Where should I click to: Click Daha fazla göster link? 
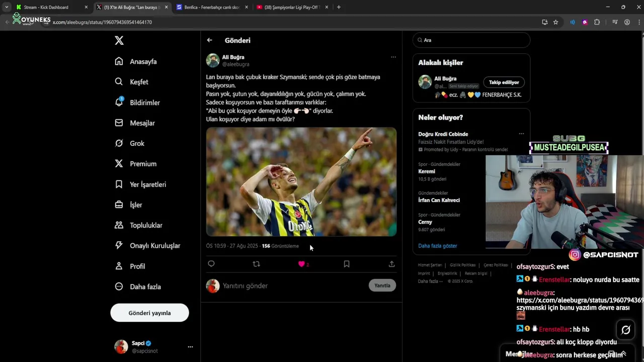[x=438, y=246]
